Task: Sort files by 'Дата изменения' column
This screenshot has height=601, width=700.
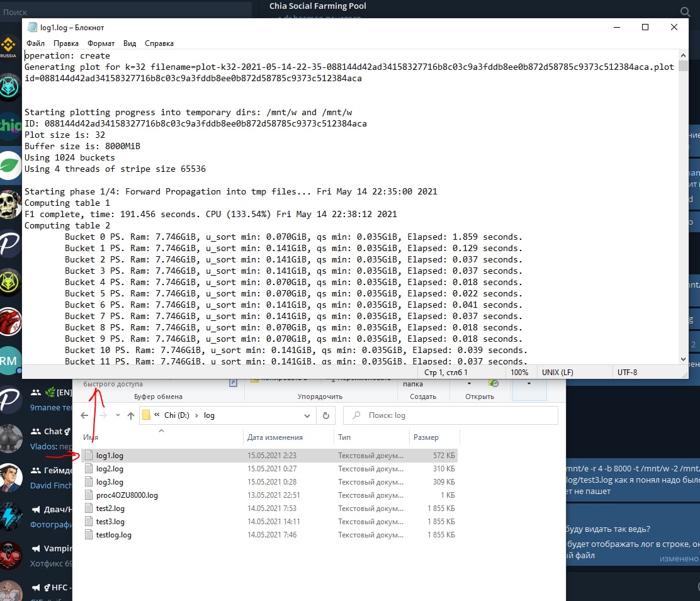Action: click(x=275, y=437)
